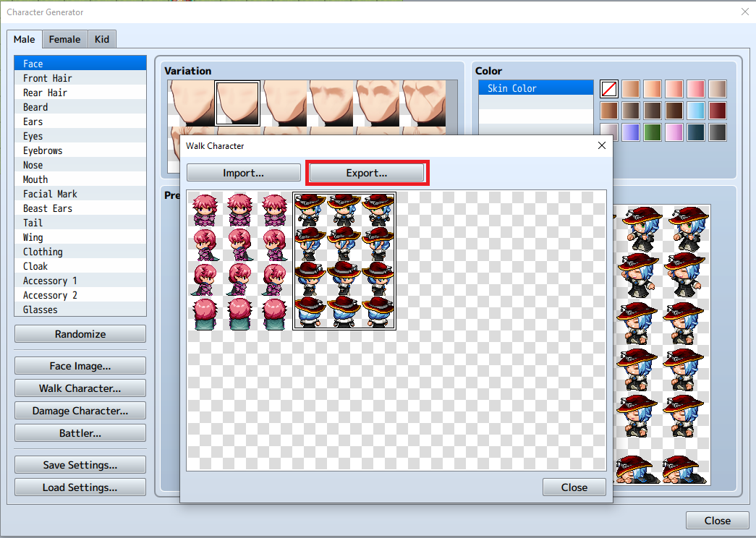
Task: Select Facial Mark in the parts list
Action: point(80,193)
